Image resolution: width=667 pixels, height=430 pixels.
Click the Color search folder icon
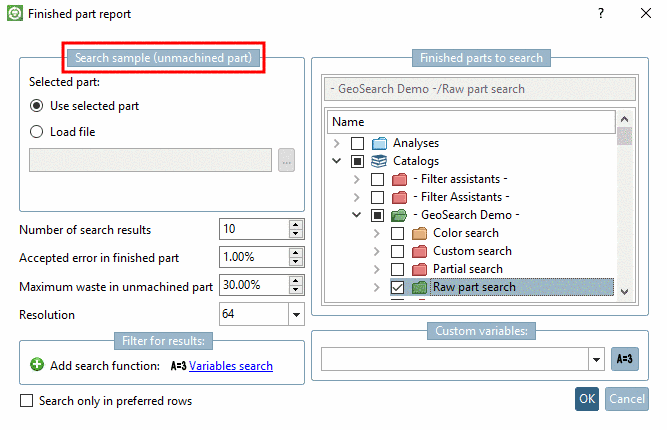pyautogui.click(x=419, y=233)
